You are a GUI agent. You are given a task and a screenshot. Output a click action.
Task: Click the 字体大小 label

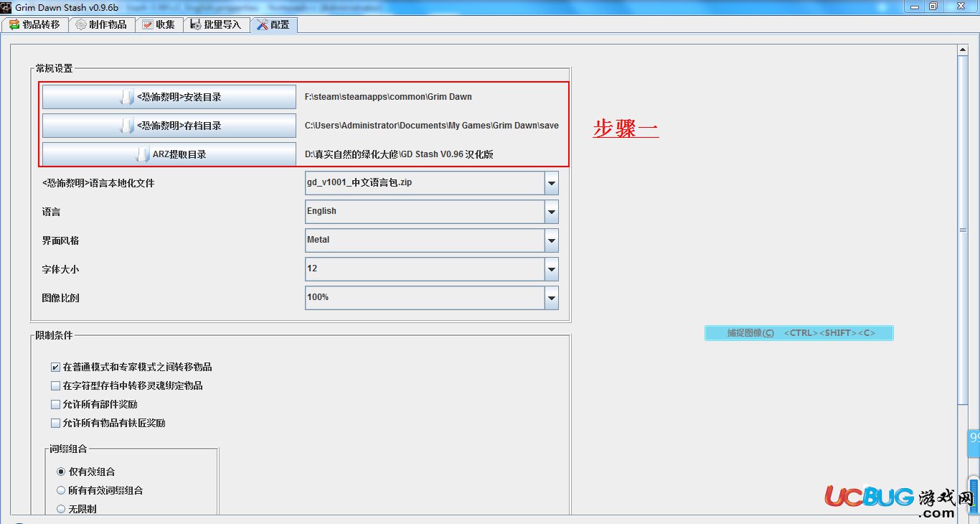[x=61, y=269]
